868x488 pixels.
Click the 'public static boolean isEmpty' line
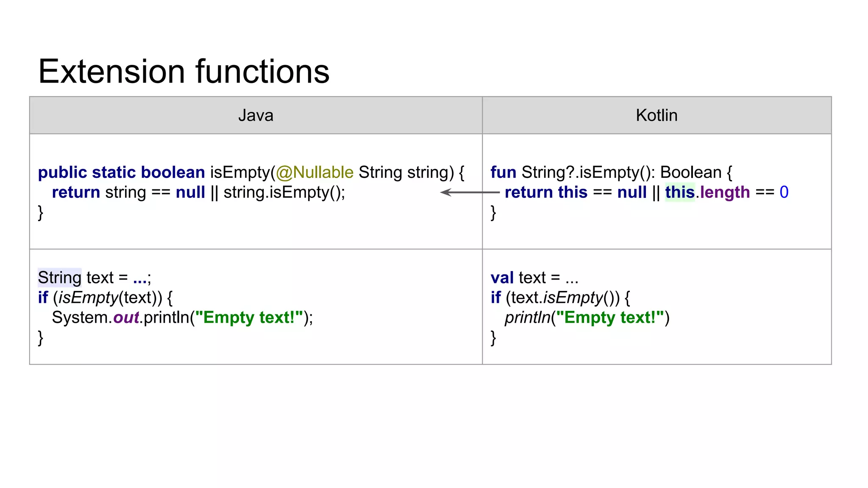point(251,172)
